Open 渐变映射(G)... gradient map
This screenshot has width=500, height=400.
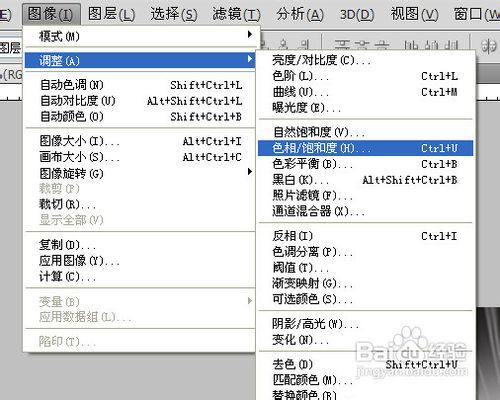pyautogui.click(x=366, y=283)
